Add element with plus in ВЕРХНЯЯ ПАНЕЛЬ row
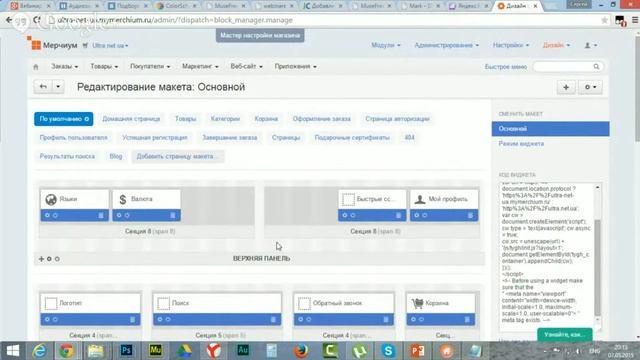This screenshot has width=640, height=360. click(41, 259)
